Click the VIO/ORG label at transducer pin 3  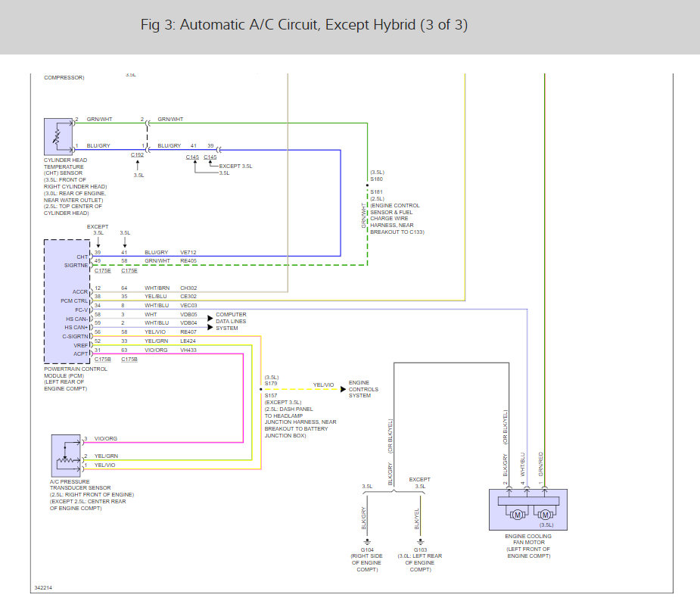point(106,439)
